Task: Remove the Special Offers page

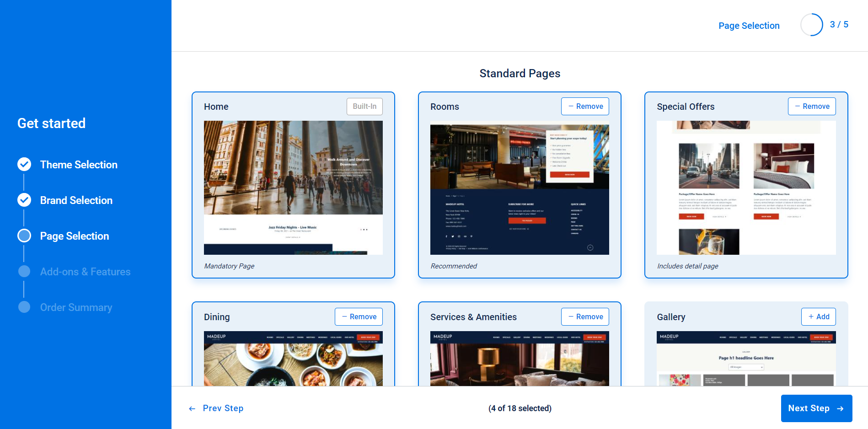Action: [x=812, y=106]
